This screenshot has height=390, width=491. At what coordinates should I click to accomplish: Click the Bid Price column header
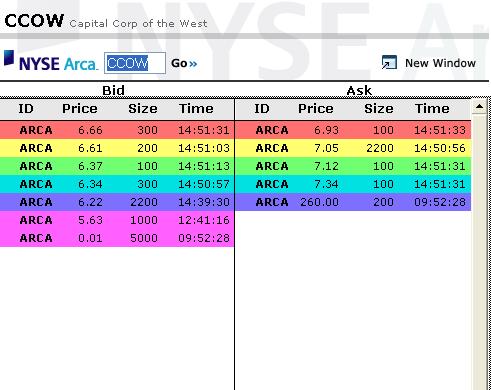80,109
